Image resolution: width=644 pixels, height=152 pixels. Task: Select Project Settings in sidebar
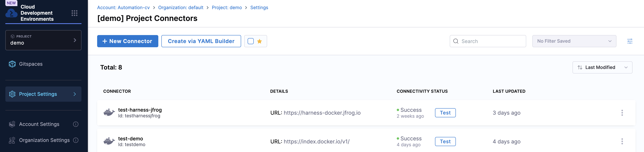38,94
